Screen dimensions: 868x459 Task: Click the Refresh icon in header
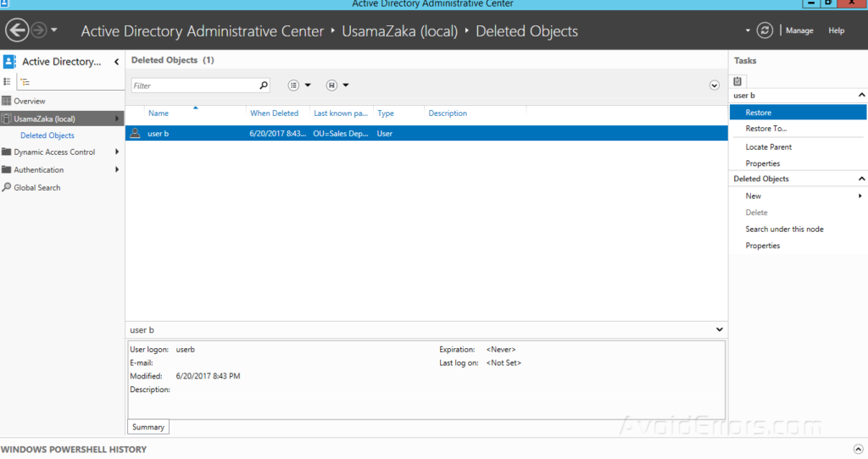point(765,30)
